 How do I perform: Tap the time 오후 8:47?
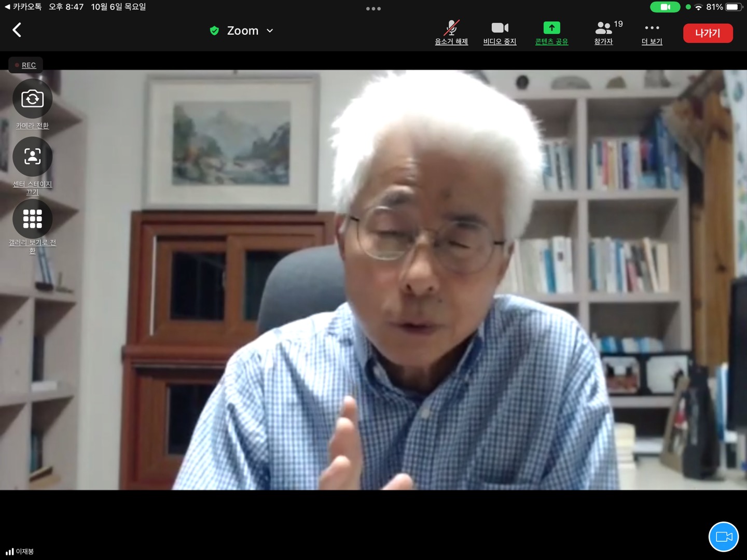click(x=66, y=7)
